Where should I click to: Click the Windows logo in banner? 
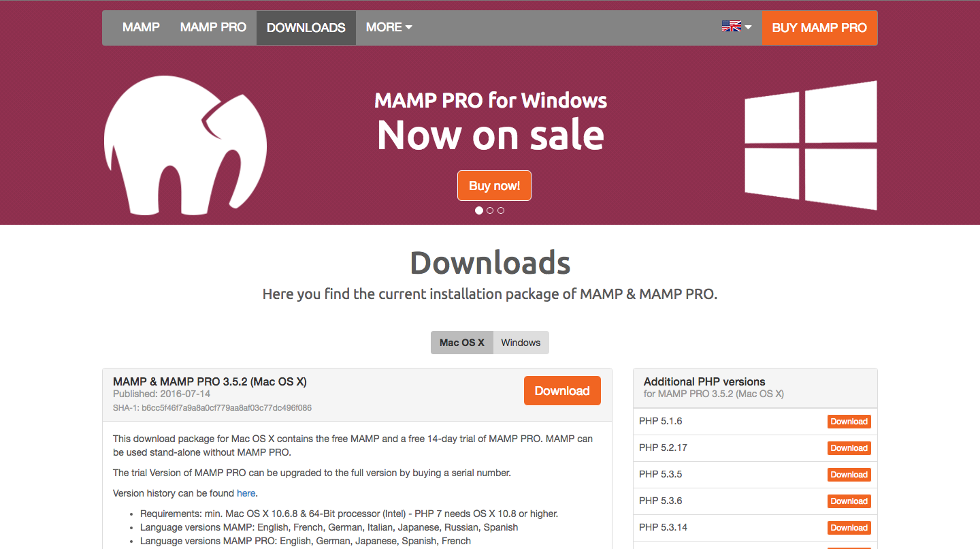pyautogui.click(x=811, y=145)
